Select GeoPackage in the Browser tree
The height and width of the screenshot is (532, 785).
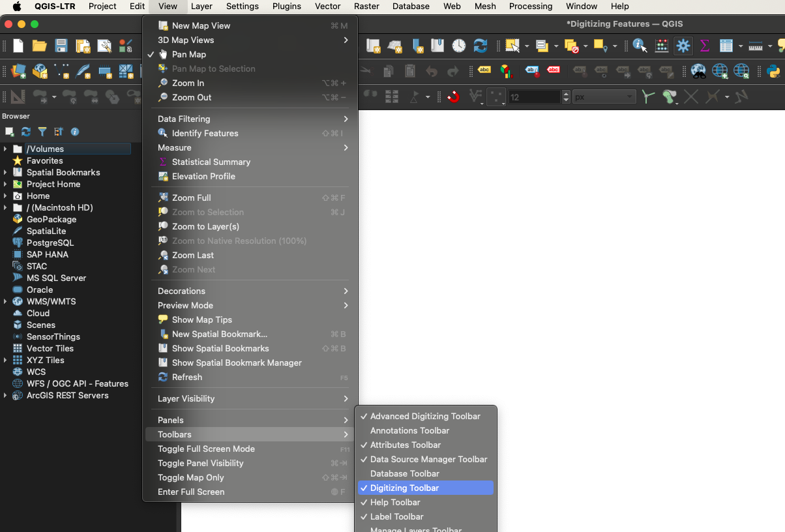(x=52, y=219)
